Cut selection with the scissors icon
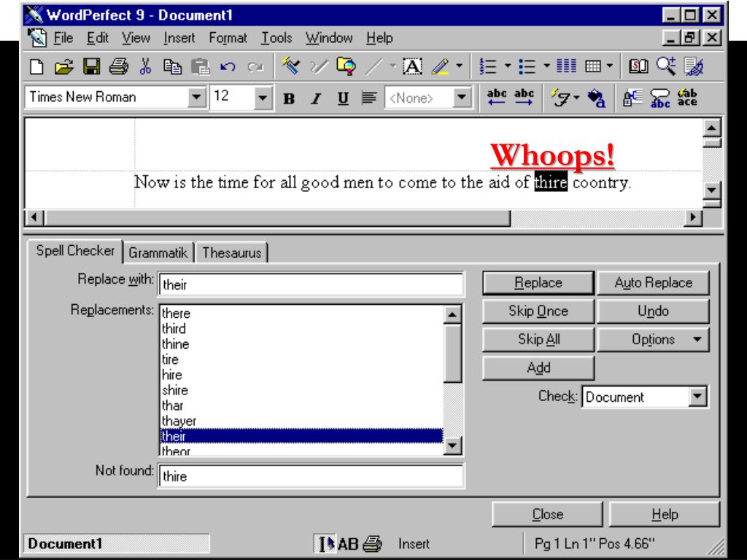747x560 pixels. click(x=146, y=66)
